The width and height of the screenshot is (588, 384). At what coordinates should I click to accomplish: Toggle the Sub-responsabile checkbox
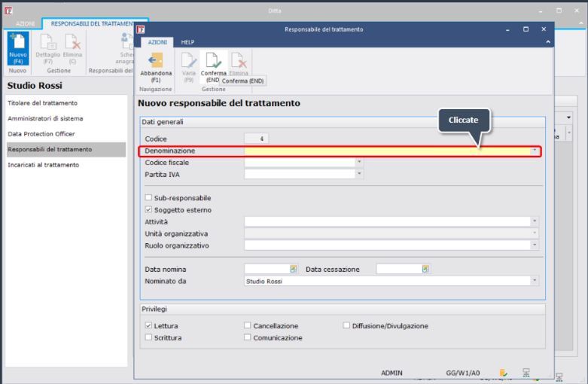[148, 197]
